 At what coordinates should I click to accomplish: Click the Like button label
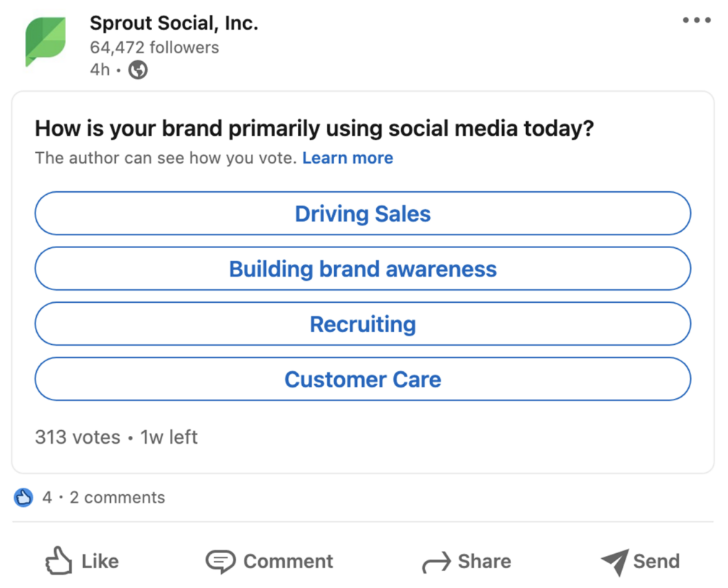coord(100,561)
